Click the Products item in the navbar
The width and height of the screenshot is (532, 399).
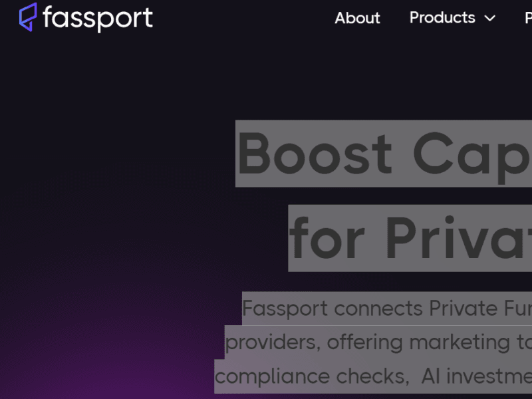click(442, 18)
